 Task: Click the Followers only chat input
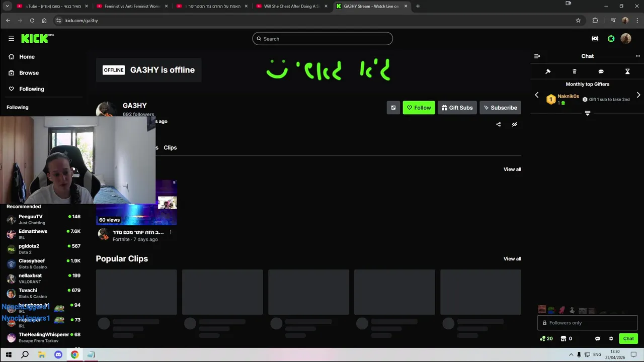coord(588,323)
